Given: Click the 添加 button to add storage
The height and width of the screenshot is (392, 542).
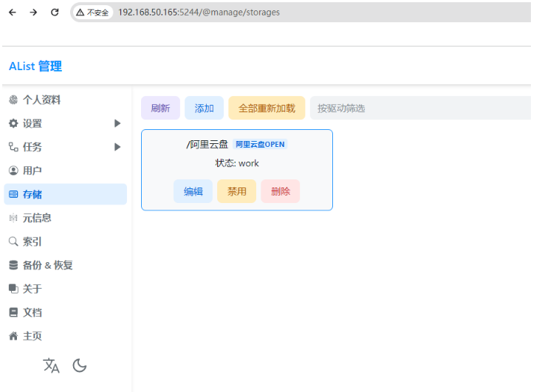Looking at the screenshot, I should (204, 108).
